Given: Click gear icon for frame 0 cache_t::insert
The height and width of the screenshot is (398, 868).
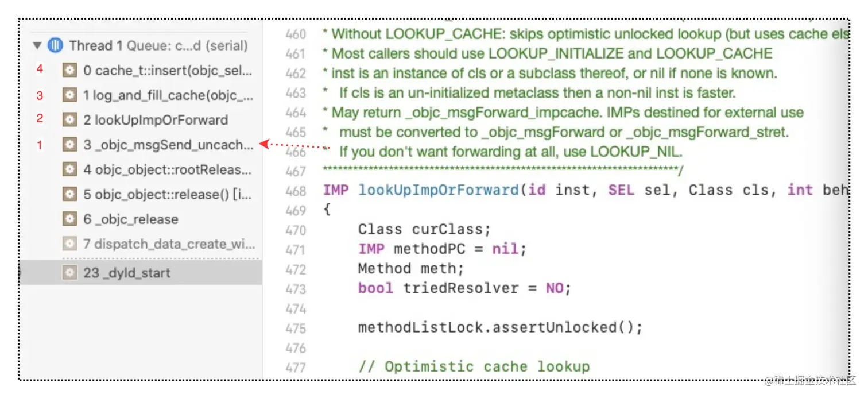Looking at the screenshot, I should point(69,70).
